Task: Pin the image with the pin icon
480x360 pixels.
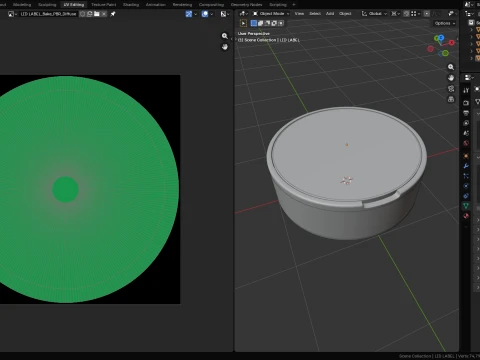Action: coord(113,14)
